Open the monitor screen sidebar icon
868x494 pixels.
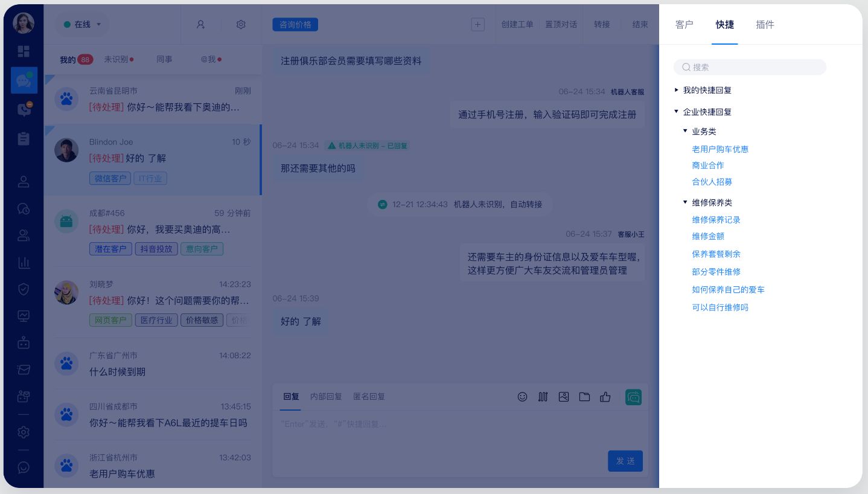pyautogui.click(x=24, y=316)
